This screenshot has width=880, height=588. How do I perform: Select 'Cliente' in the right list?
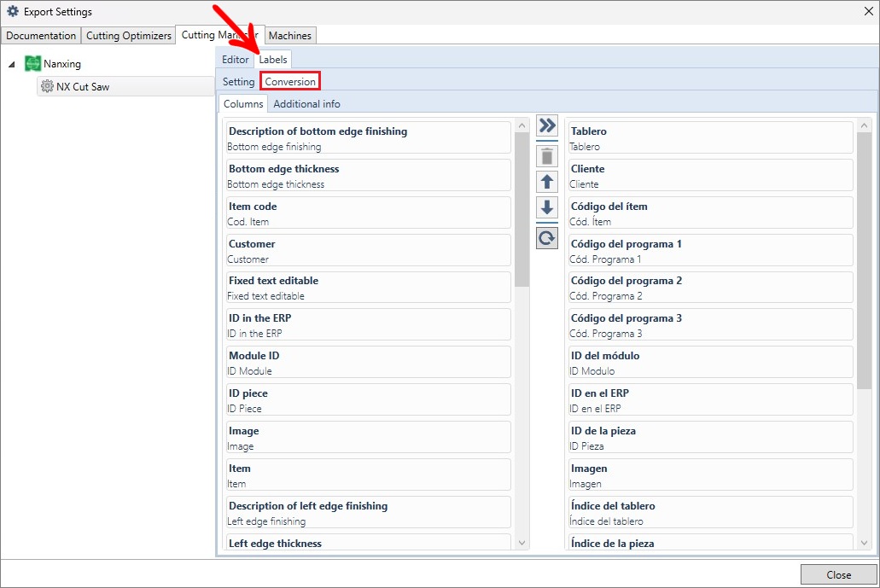[x=710, y=175]
